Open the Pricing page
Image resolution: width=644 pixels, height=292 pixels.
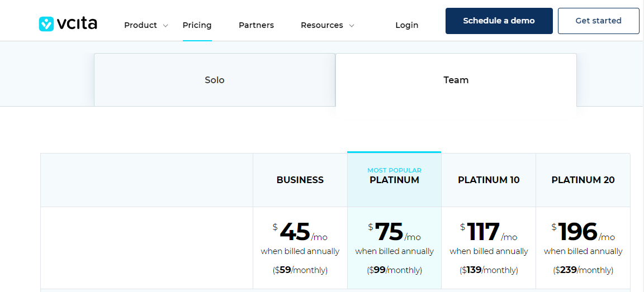[197, 26]
